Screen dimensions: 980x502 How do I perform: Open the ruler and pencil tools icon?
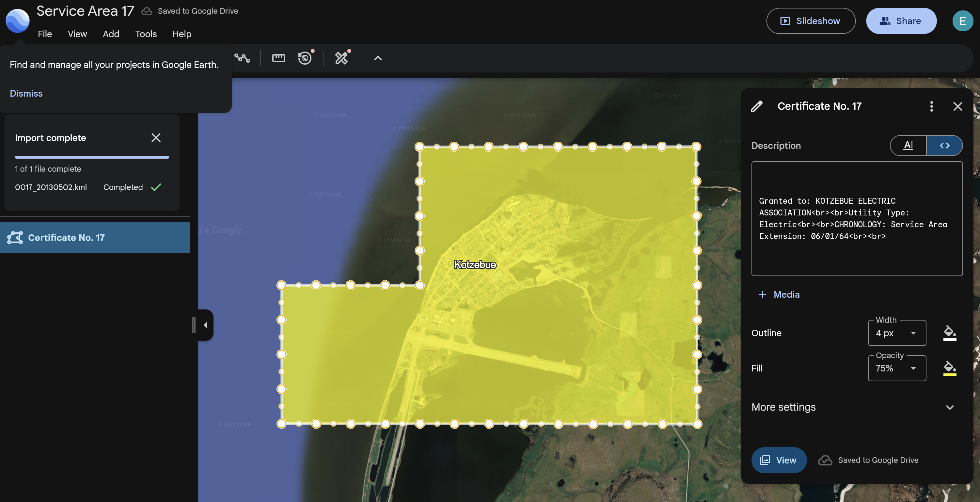[x=341, y=58]
